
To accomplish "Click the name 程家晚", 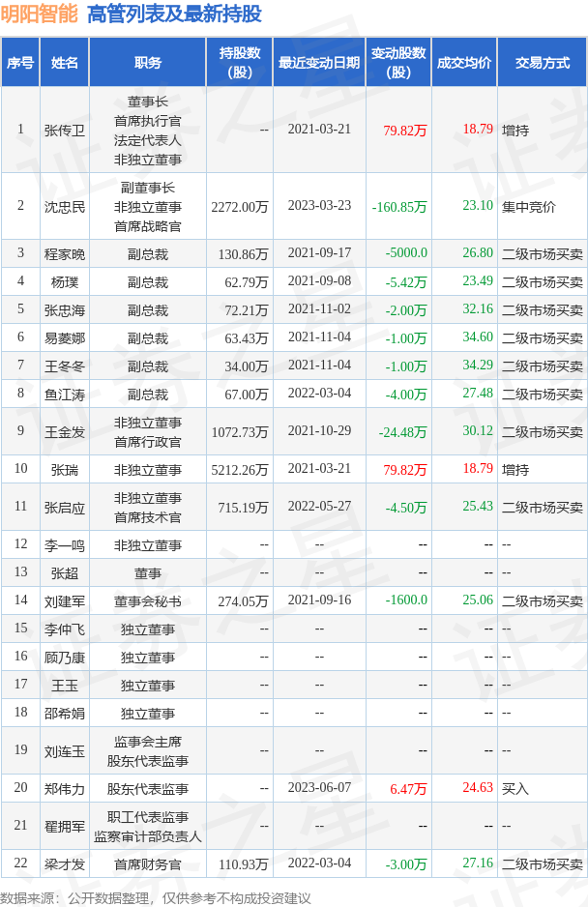I will [x=64, y=254].
